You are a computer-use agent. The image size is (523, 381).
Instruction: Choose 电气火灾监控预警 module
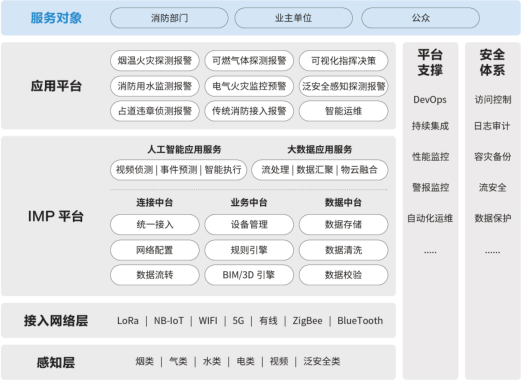click(249, 86)
